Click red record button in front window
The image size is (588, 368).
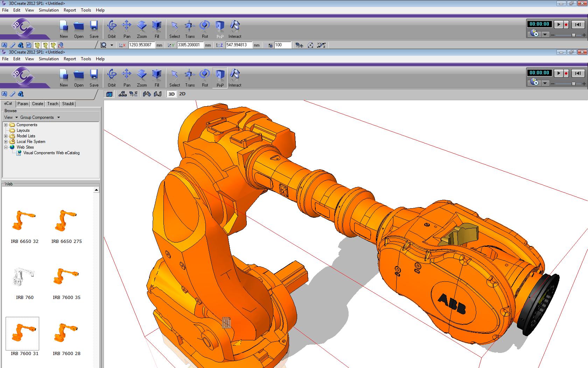tap(566, 73)
